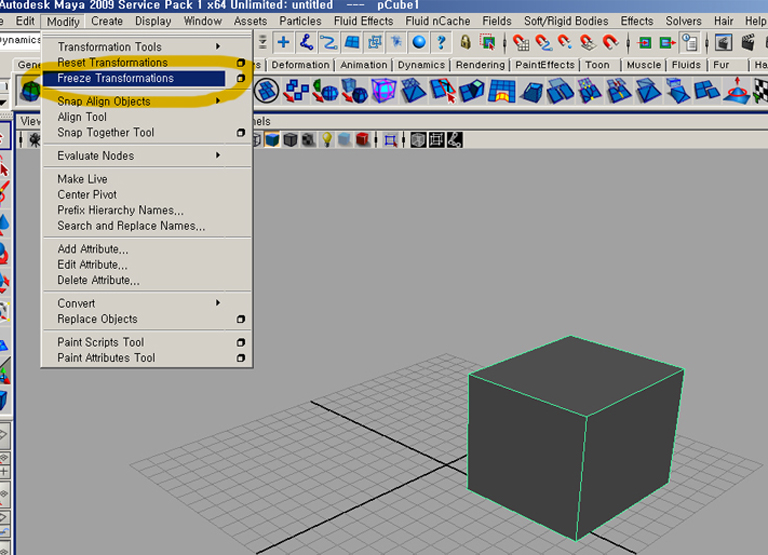Image resolution: width=768 pixels, height=555 pixels.
Task: Click the render current frame clapperboard icon
Action: coord(747,43)
